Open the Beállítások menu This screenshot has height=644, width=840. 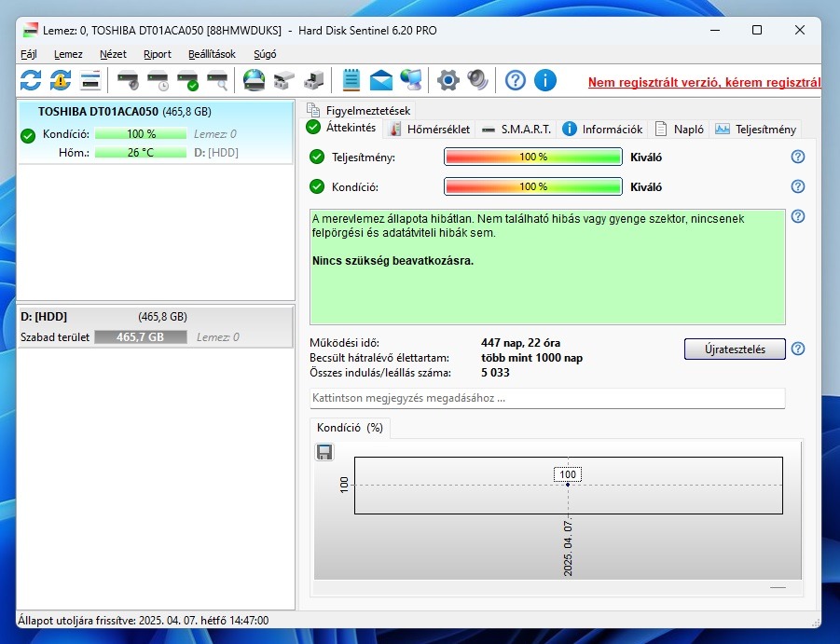212,54
